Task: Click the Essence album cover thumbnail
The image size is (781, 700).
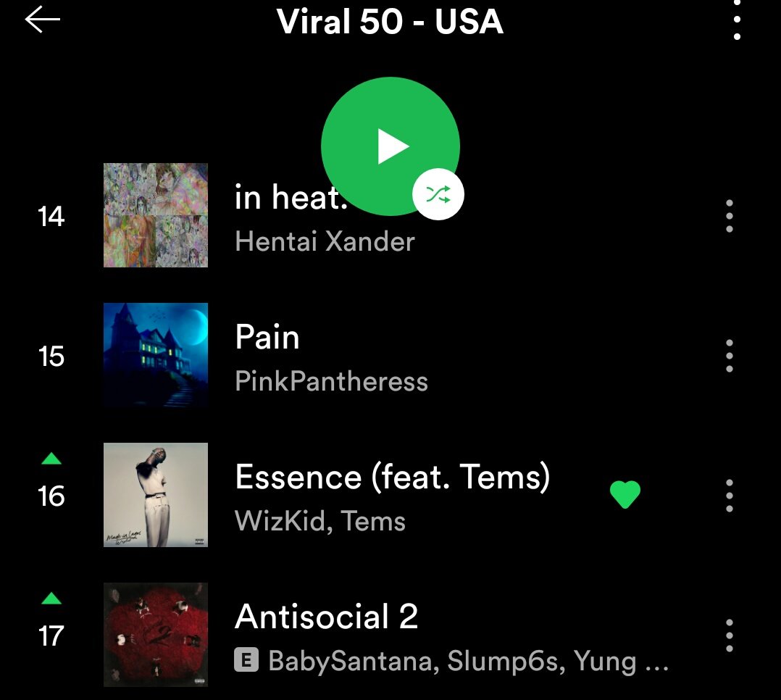Action: click(155, 495)
